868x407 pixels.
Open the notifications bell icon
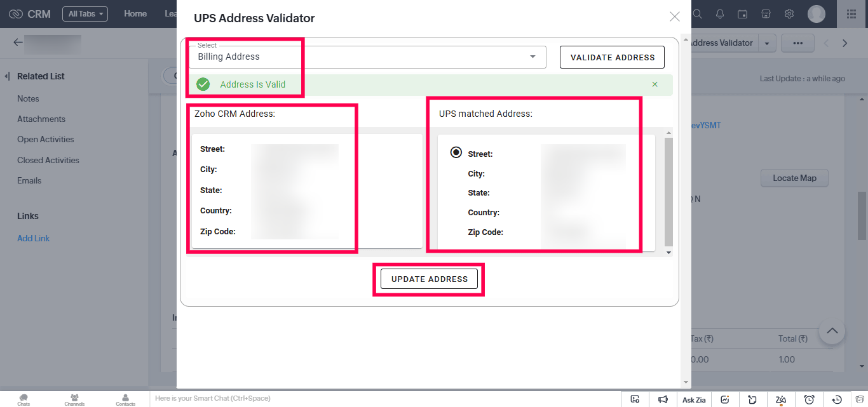720,14
